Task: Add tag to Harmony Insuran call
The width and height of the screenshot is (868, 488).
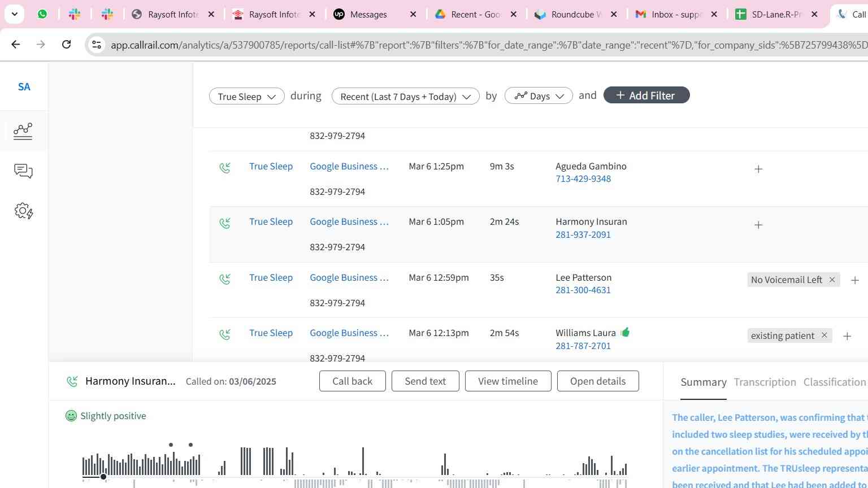Action: pos(758,225)
